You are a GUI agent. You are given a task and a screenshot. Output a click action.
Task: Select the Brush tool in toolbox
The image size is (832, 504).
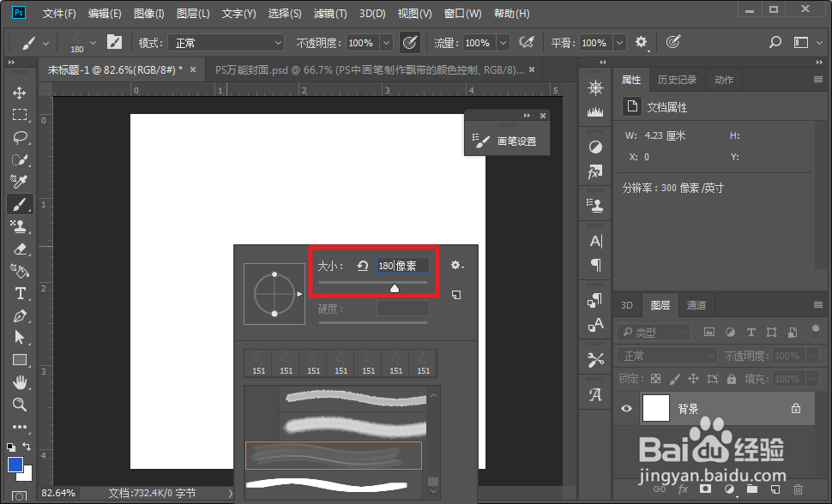pyautogui.click(x=20, y=204)
